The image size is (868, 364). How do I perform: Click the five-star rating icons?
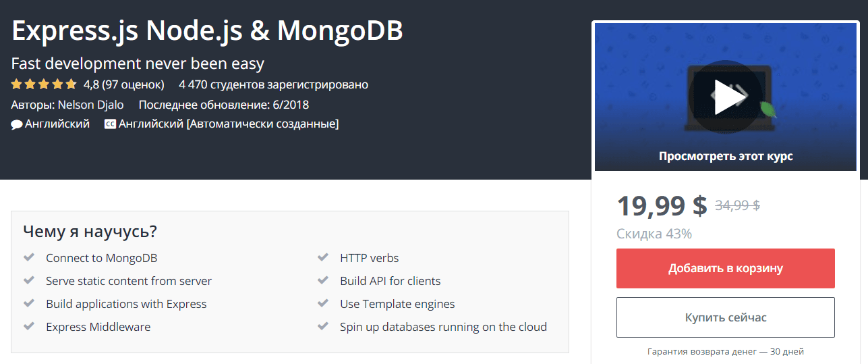click(44, 85)
